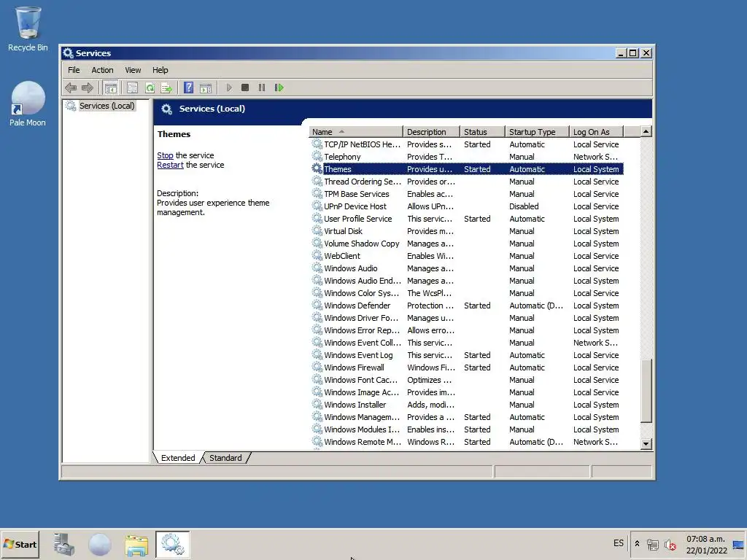Image resolution: width=747 pixels, height=560 pixels.
Task: Select the Windows Audio Endpoint Builder service
Action: click(x=466, y=281)
